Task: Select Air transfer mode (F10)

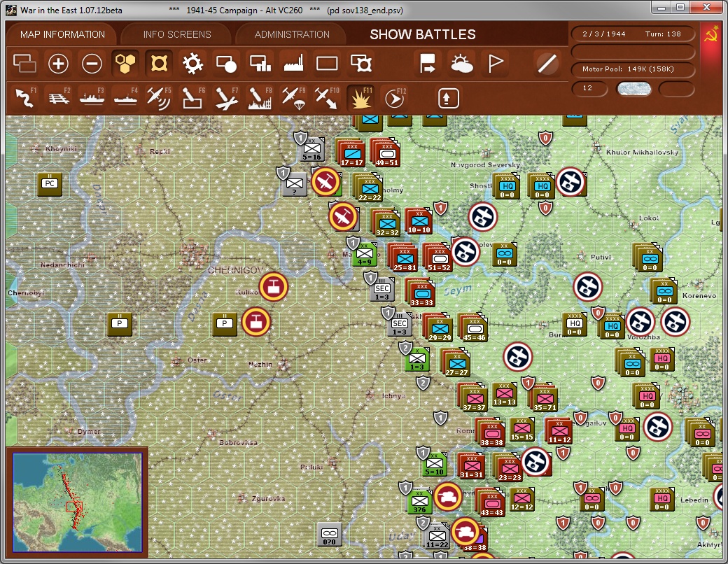Action: tap(327, 98)
